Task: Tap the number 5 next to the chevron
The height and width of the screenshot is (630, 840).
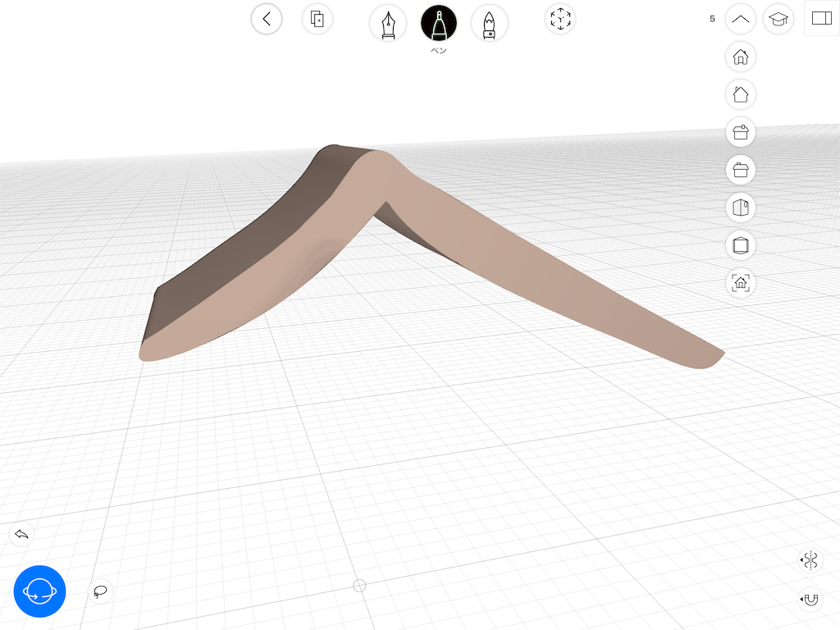Action: pos(712,19)
